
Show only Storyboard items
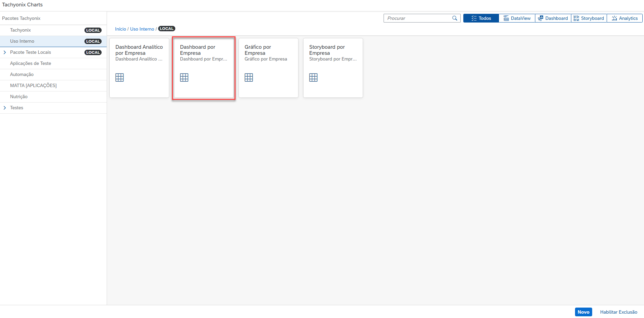tap(589, 18)
